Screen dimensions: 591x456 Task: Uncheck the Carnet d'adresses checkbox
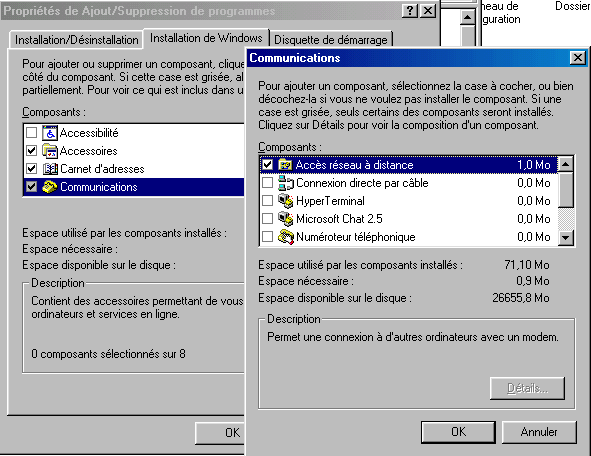[31, 168]
